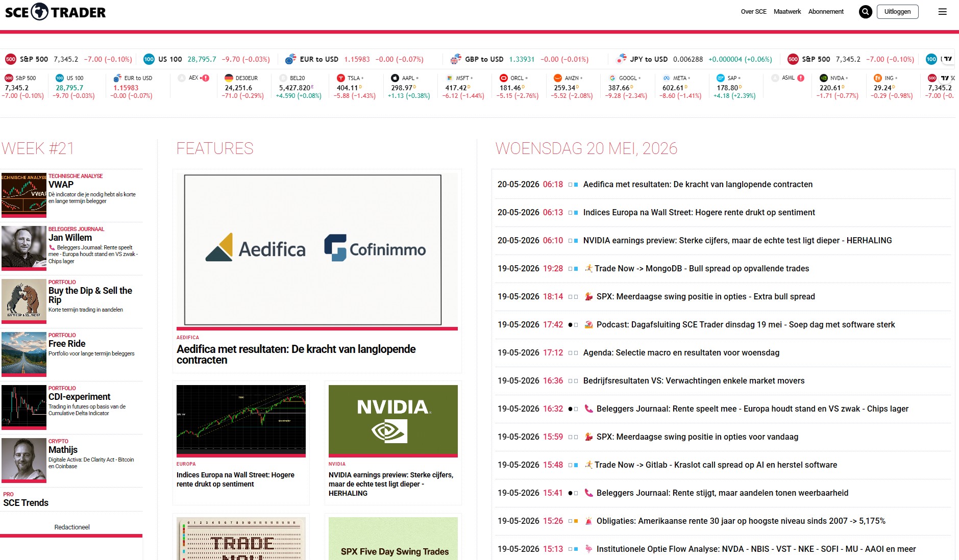Click the US 100 icon in top ticker
This screenshot has height=560, width=959.
(149, 59)
